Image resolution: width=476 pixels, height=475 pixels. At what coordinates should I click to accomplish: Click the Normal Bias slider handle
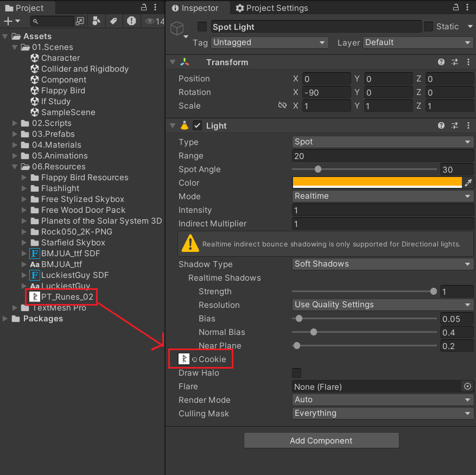pos(314,332)
